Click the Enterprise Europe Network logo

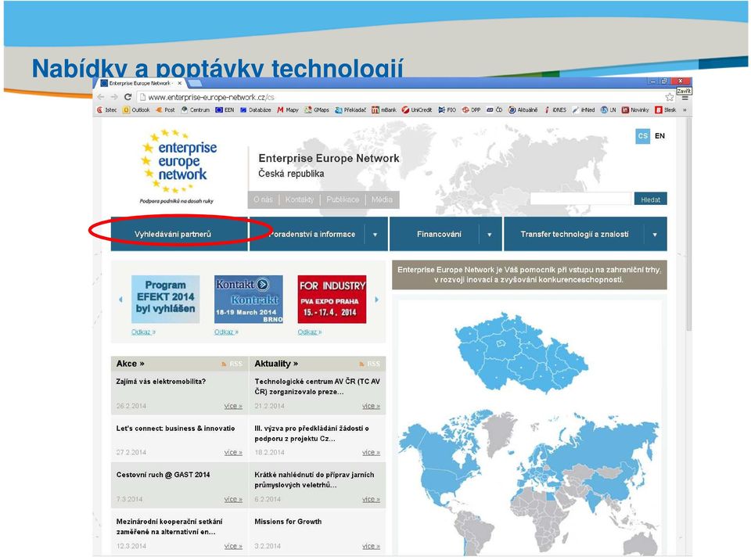click(178, 165)
